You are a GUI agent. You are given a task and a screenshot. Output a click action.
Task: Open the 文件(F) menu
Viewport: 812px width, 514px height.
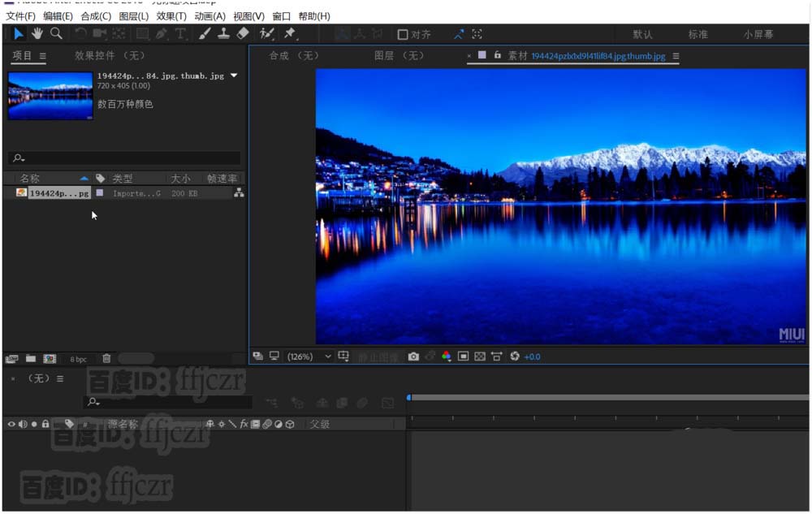tap(21, 16)
